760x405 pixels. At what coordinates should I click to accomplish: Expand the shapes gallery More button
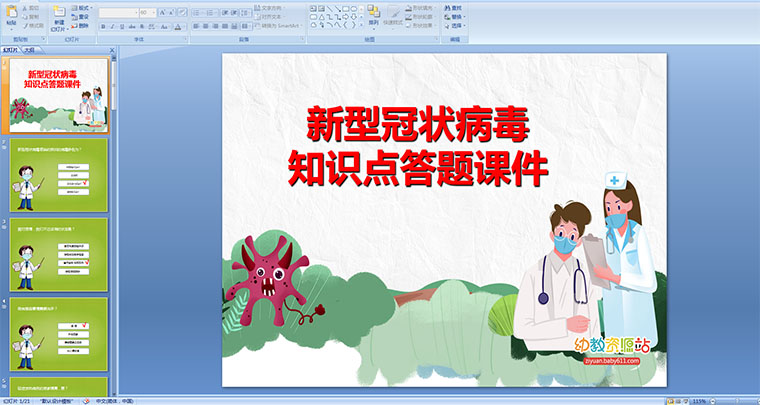tap(361, 24)
